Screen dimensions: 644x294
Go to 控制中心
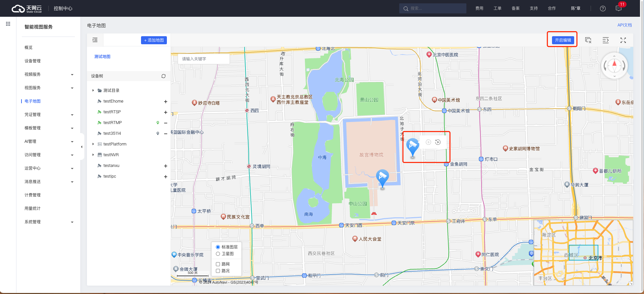tap(63, 8)
